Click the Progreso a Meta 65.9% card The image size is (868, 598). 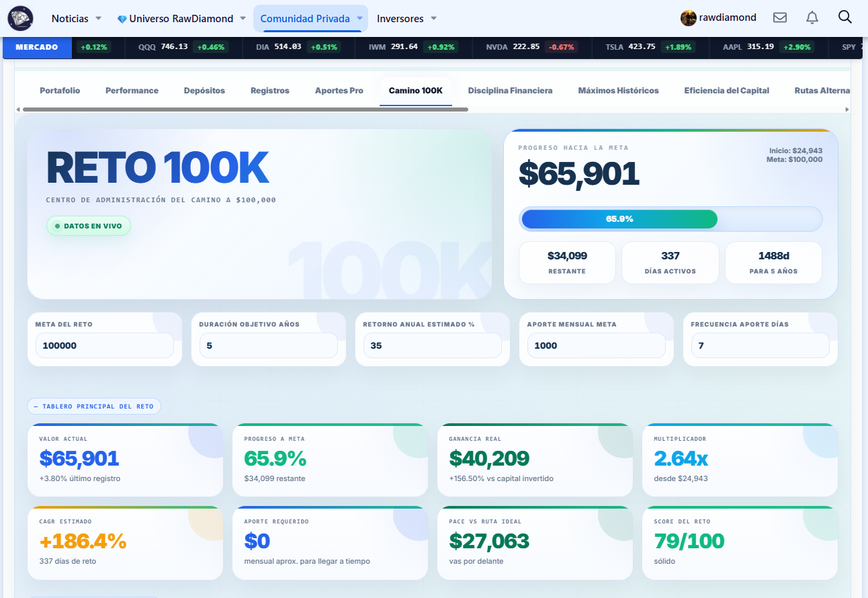330,460
